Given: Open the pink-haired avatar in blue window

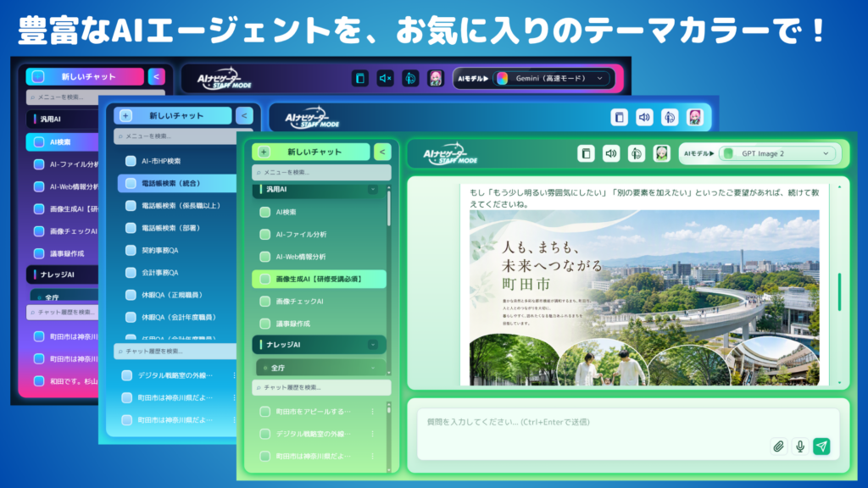Looking at the screenshot, I should coord(695,117).
